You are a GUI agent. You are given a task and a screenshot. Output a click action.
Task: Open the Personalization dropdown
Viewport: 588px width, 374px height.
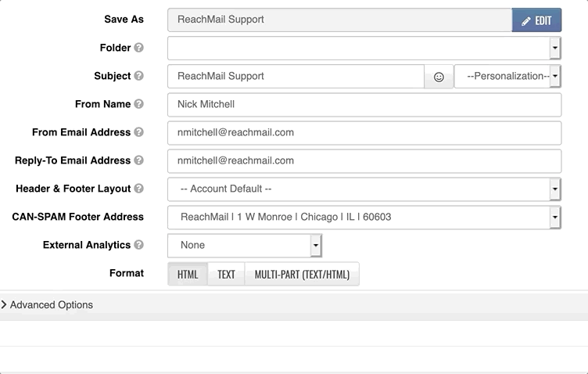click(507, 77)
